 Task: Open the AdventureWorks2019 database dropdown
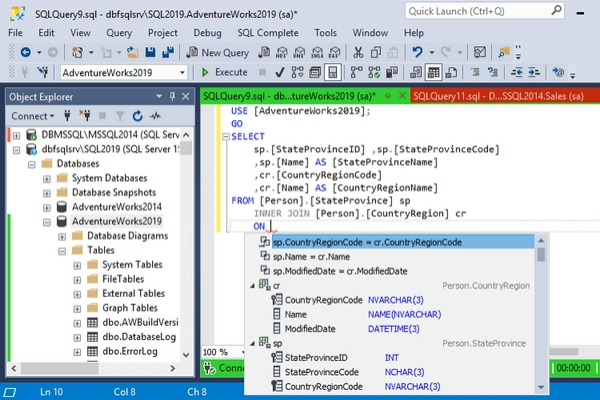click(x=181, y=72)
